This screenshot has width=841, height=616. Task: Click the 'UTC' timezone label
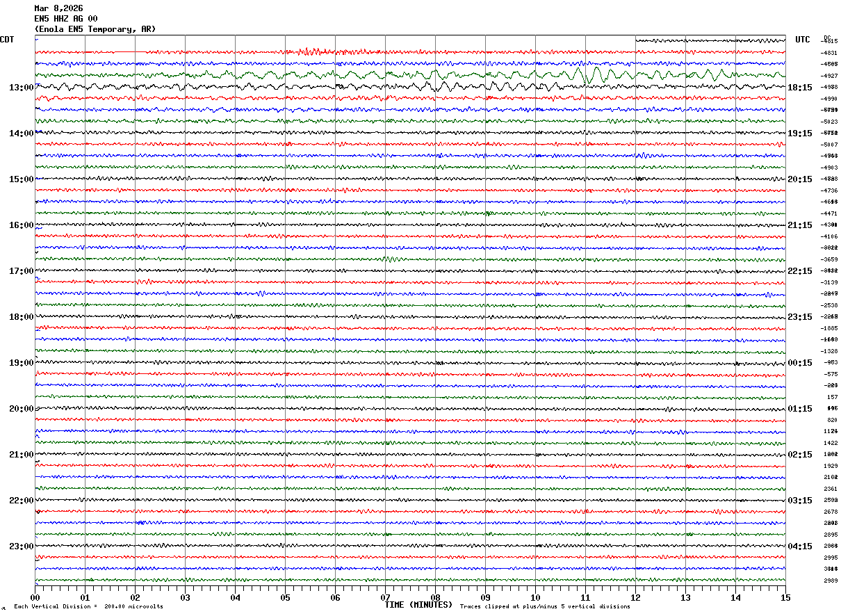pyautogui.click(x=803, y=40)
